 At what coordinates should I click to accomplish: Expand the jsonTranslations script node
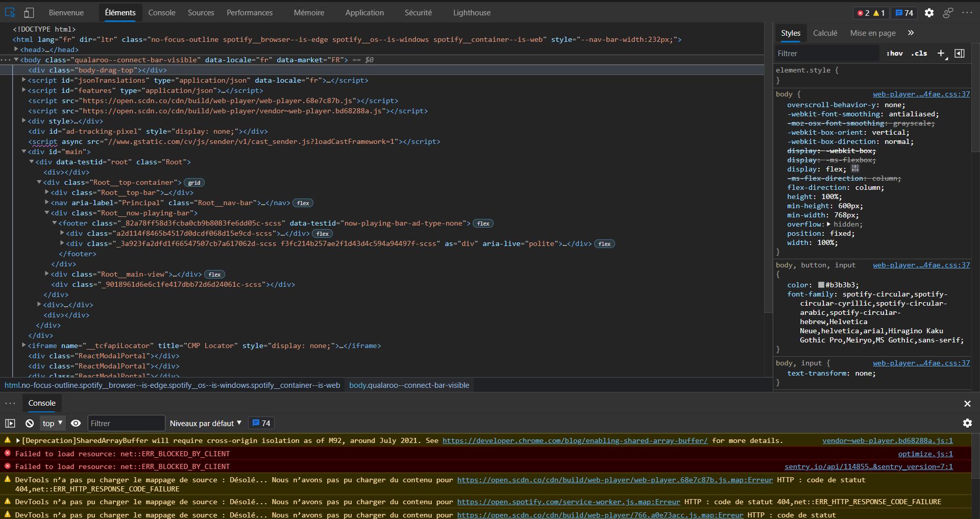[24, 80]
